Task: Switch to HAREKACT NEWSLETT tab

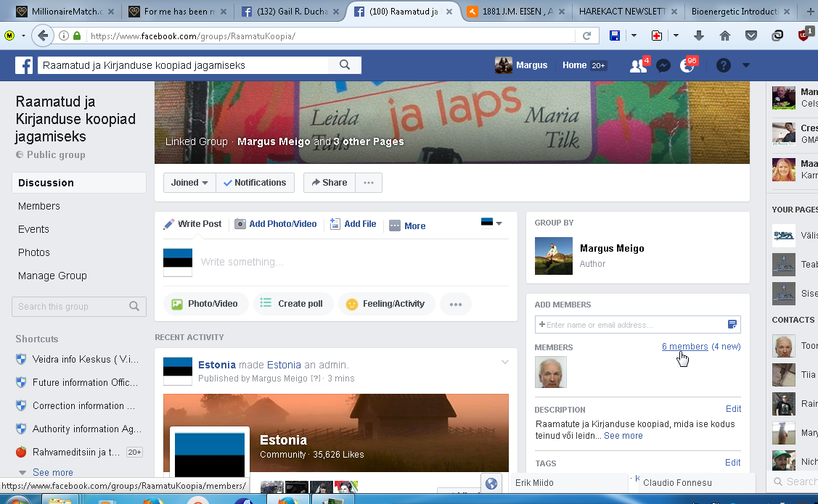Action: (628, 11)
